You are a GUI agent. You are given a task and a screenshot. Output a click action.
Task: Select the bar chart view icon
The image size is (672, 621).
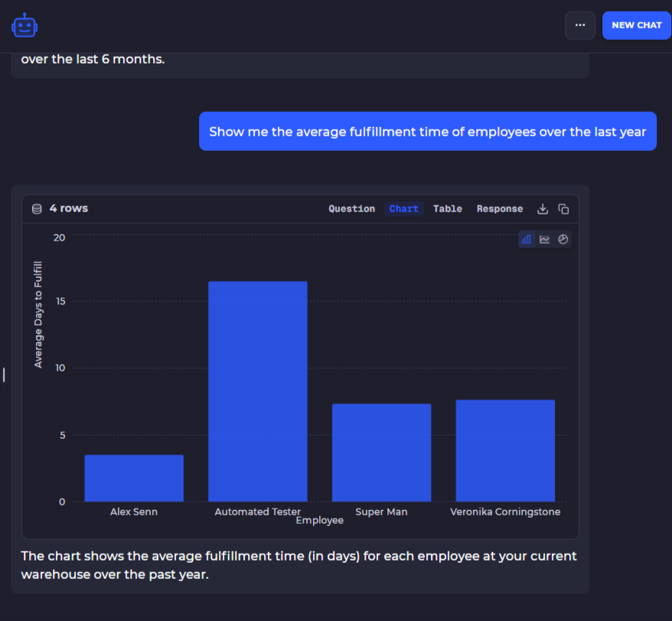point(527,240)
